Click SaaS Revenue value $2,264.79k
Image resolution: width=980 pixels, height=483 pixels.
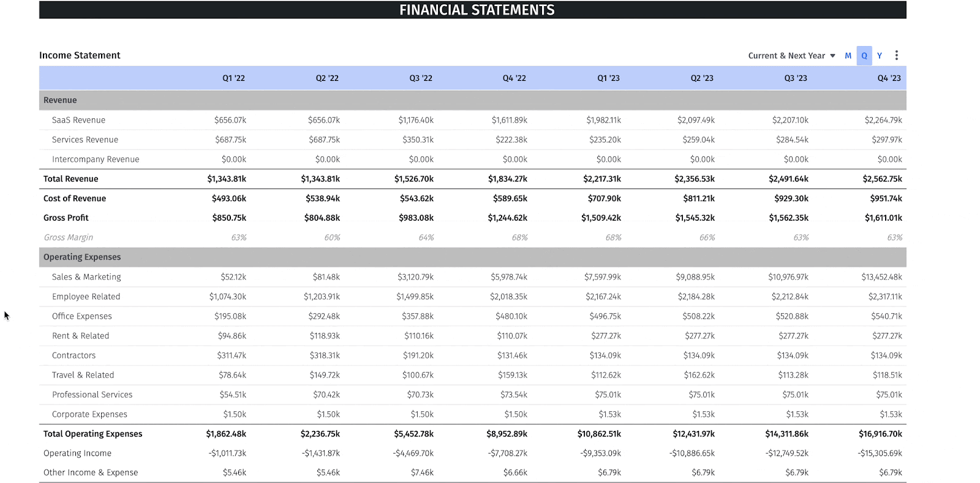coord(883,120)
